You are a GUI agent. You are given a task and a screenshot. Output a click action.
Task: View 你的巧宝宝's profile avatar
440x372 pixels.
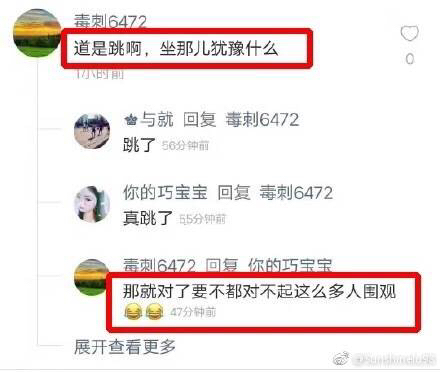click(92, 204)
